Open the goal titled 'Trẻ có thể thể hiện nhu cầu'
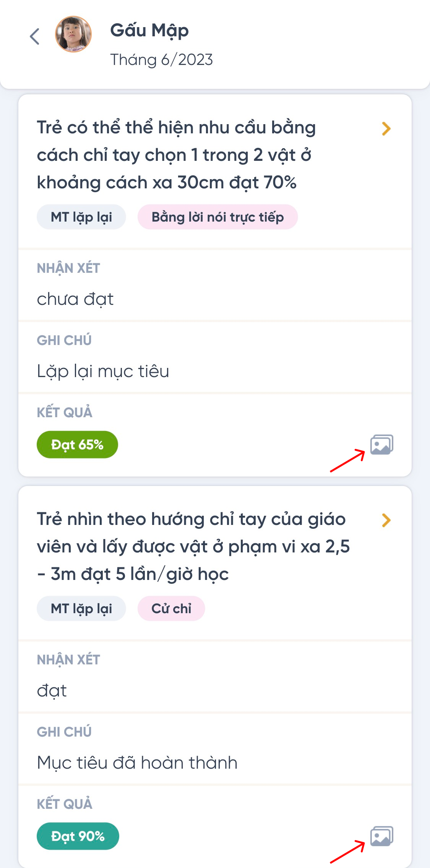This screenshot has width=430, height=868. (176, 155)
